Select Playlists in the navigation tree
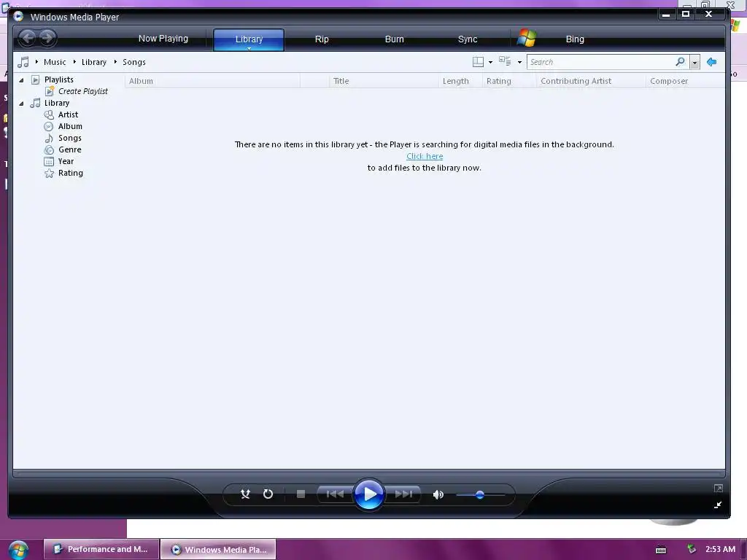The image size is (747, 560). (58, 79)
